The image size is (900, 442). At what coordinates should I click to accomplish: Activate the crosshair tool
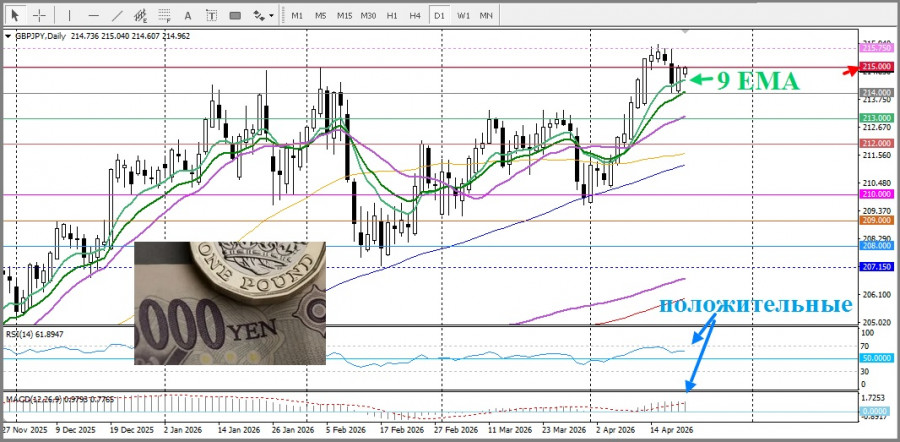point(40,15)
